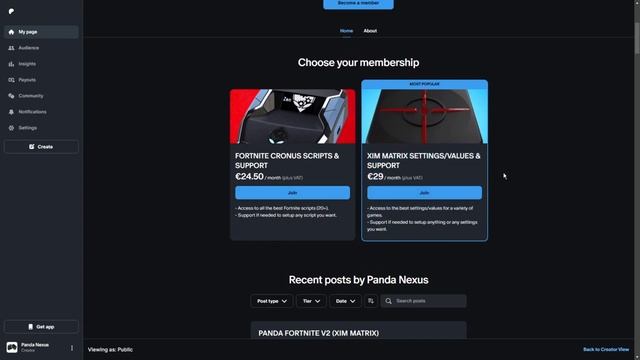Click the Create button in the sidebar
The height and width of the screenshot is (360, 640).
[x=41, y=147]
